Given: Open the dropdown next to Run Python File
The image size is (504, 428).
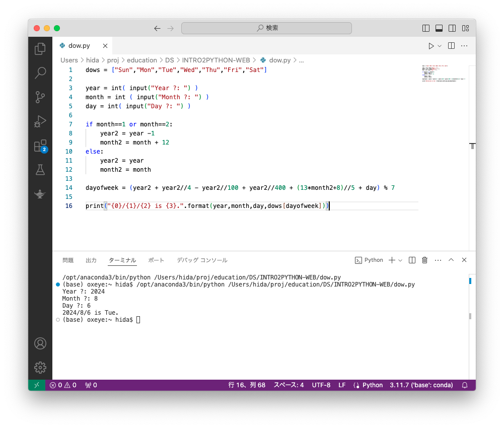Looking at the screenshot, I should (x=440, y=46).
